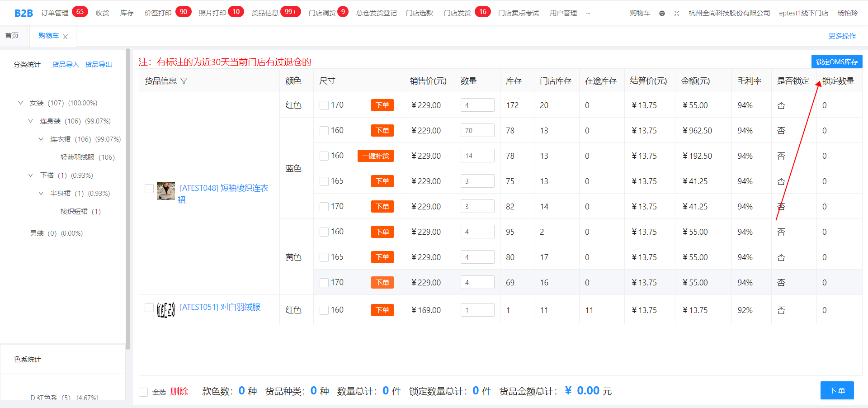Open the filter funnel beside 货品信息

[184, 81]
